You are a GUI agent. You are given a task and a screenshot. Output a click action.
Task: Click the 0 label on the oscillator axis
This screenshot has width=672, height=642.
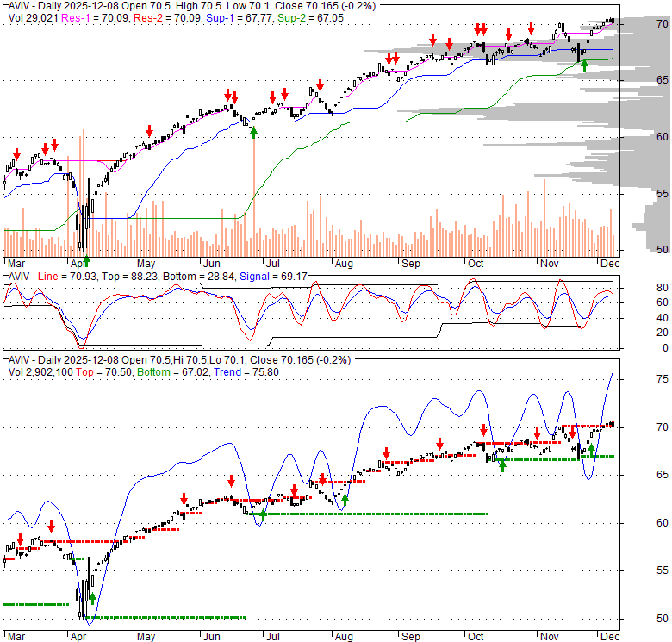665,348
